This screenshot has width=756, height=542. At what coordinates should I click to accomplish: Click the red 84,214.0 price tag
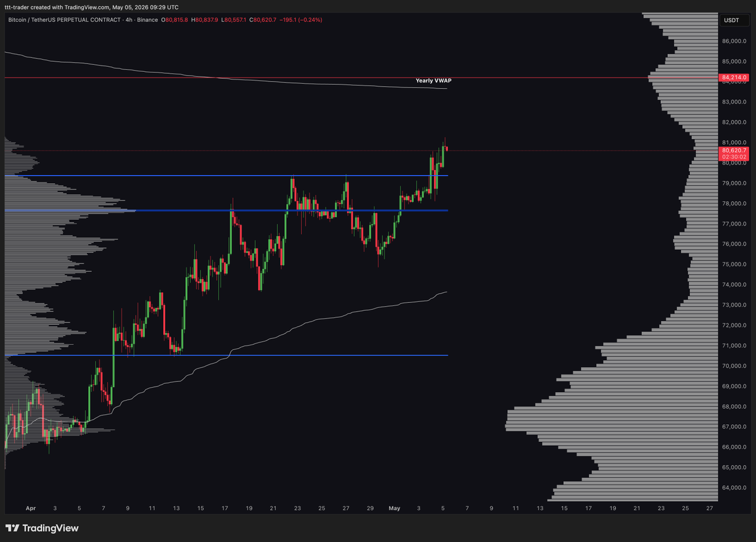(733, 78)
